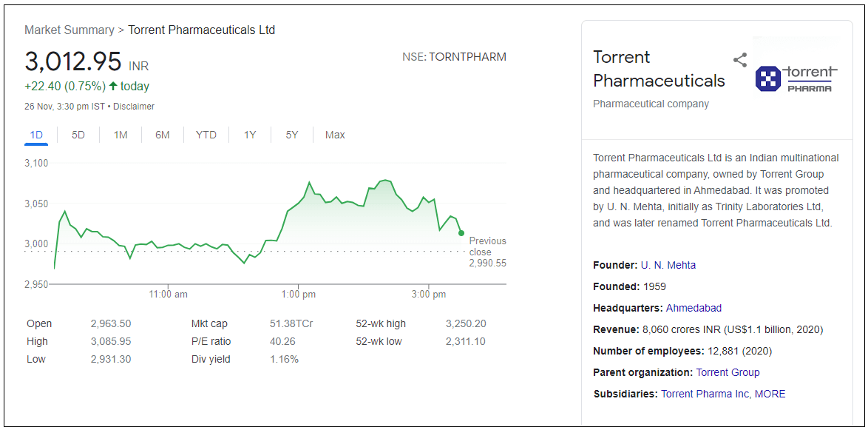
Task: Open the Disclaimer link
Action: click(x=134, y=107)
